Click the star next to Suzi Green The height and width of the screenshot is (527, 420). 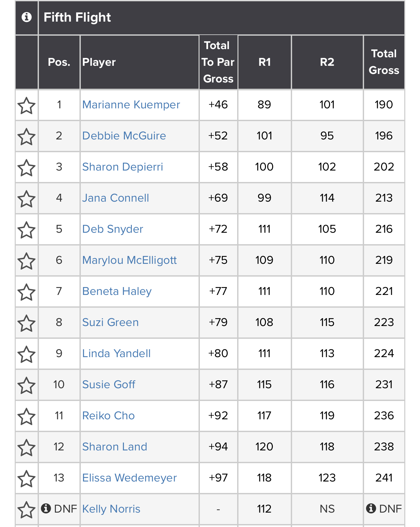click(26, 323)
